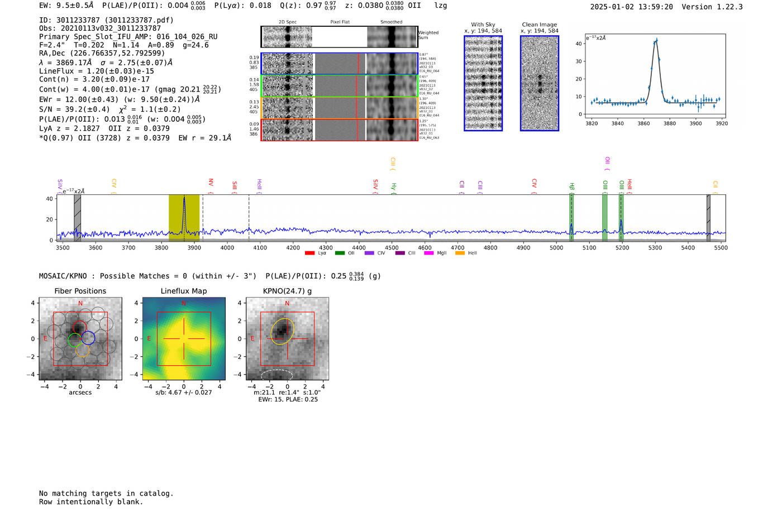Select the red-bordered 2D spectrum row
782x532 pixels.
[340, 130]
